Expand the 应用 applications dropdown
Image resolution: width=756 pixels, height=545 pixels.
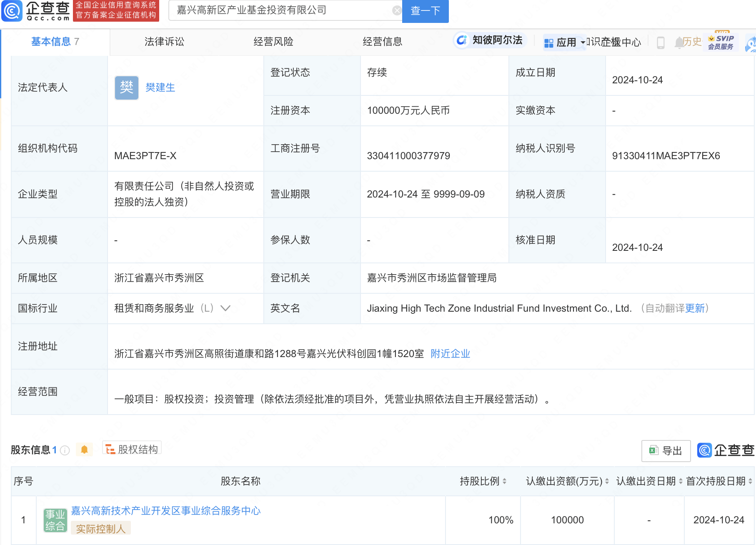pos(564,42)
